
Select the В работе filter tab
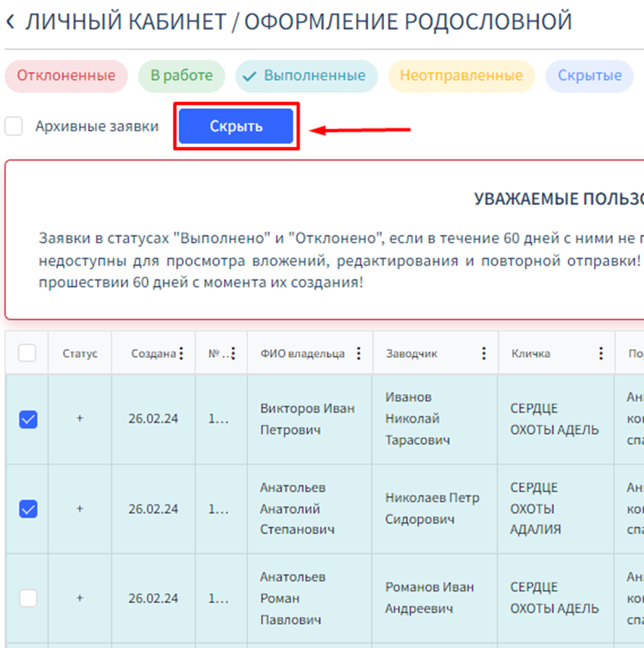pyautogui.click(x=181, y=76)
